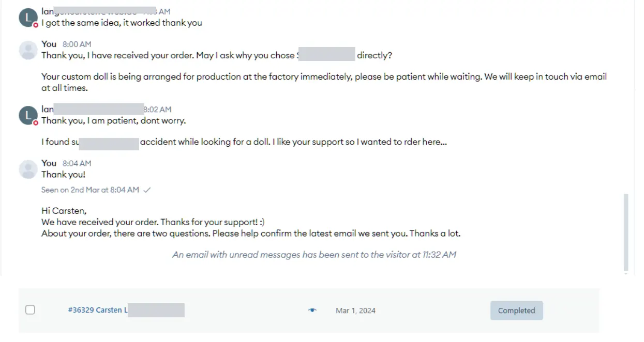Image resolution: width=644 pixels, height=342 pixels.
Task: Click the scrollbar down arrow in the chat
Action: 626,274
